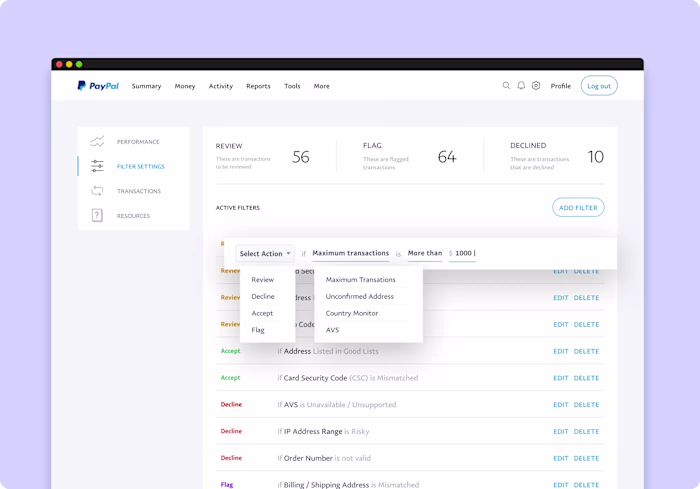Choose Country Monitor option
This screenshot has width=700, height=489.
[352, 313]
